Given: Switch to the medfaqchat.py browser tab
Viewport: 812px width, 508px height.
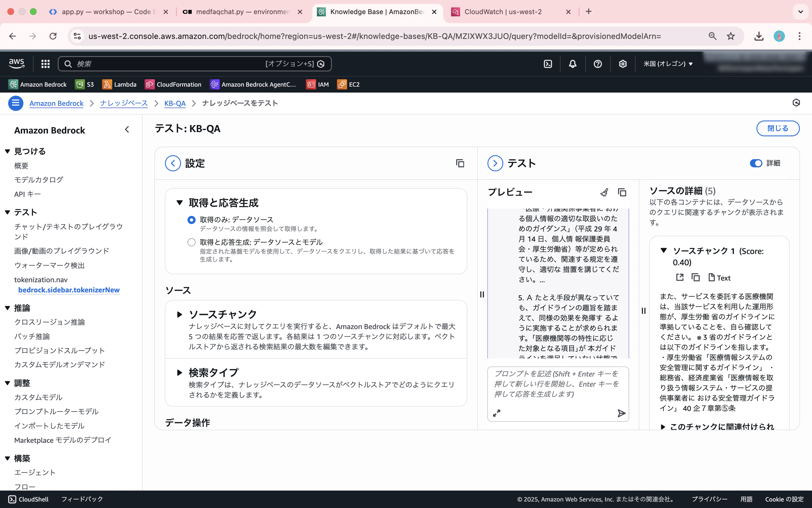Looking at the screenshot, I should pyautogui.click(x=243, y=12).
